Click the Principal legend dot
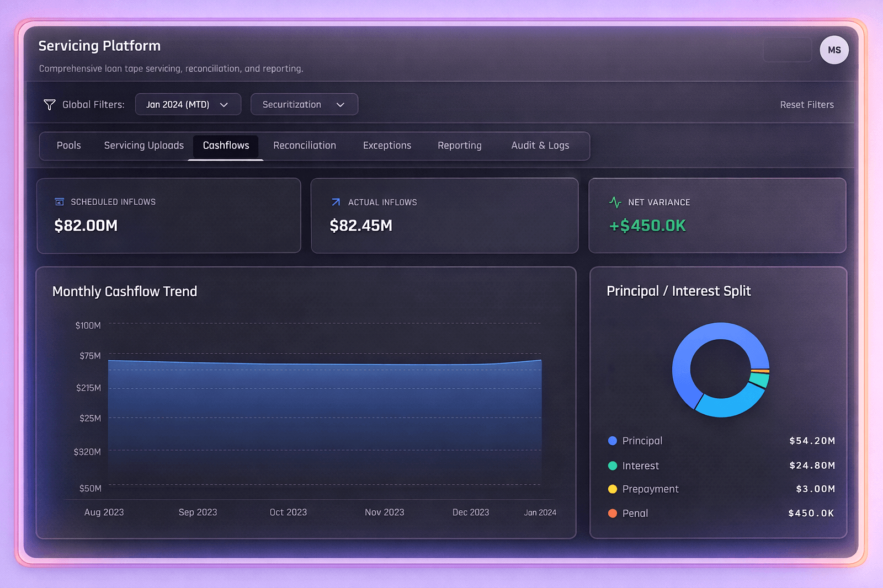 pos(612,441)
